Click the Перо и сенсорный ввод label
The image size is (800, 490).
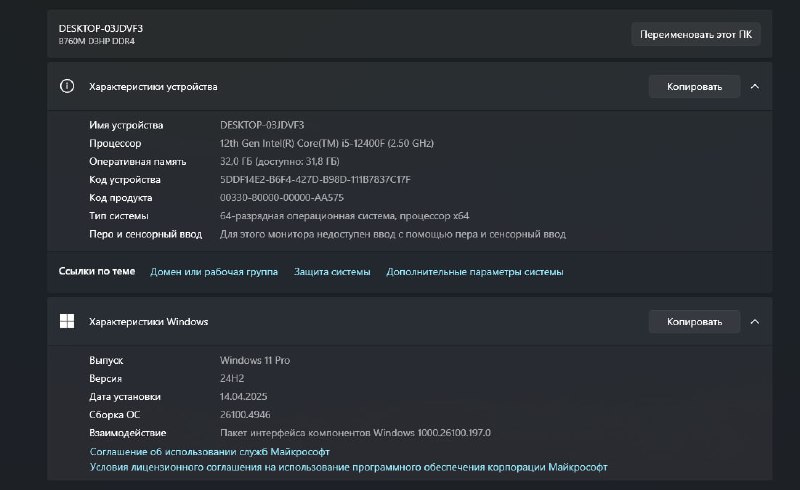[x=145, y=234]
